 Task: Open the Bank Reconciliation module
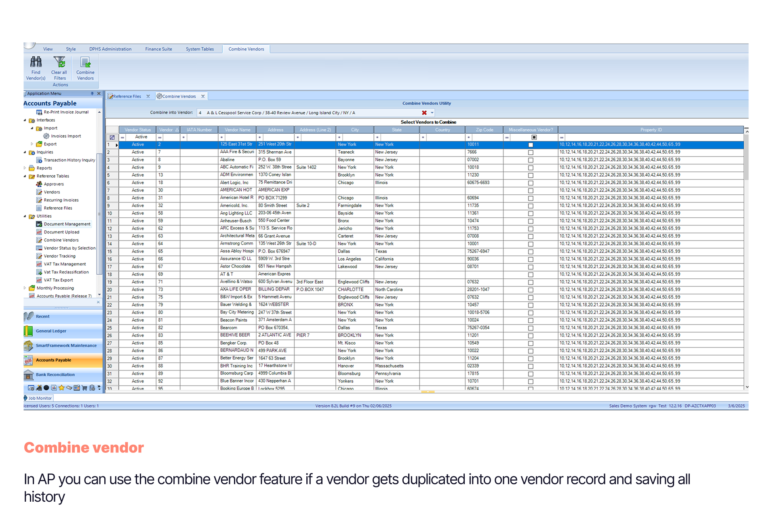point(63,374)
